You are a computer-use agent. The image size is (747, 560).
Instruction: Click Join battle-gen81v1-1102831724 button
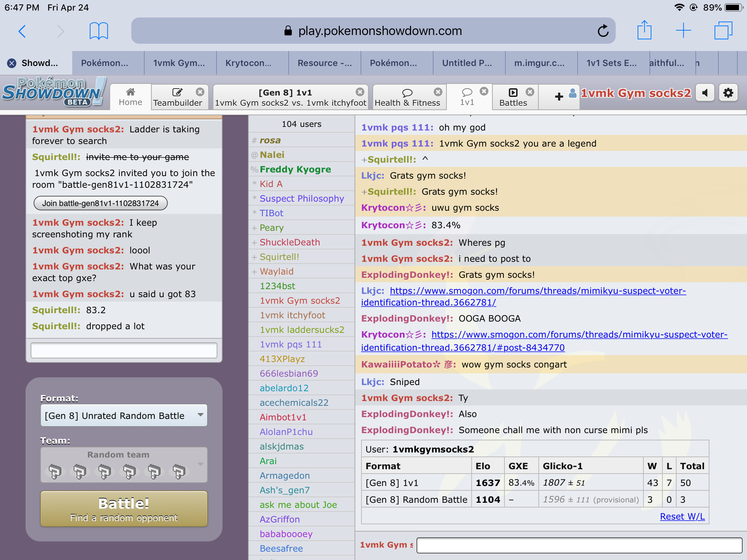[x=100, y=203]
